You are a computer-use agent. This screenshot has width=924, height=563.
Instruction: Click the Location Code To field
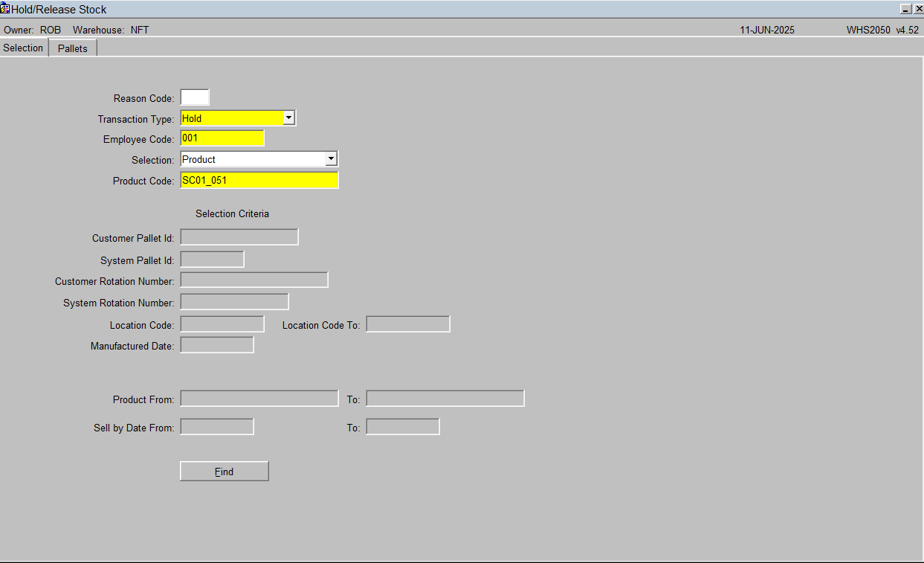408,324
